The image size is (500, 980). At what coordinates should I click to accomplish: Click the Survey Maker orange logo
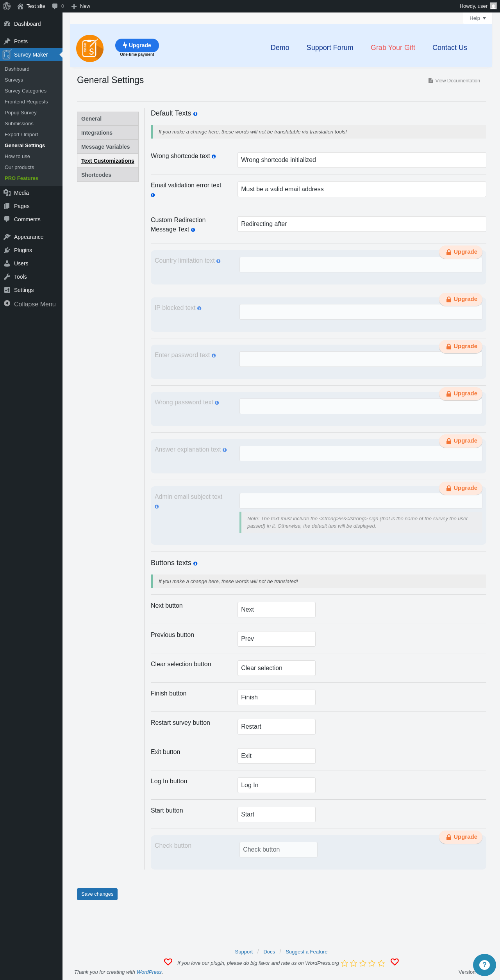pos(90,48)
